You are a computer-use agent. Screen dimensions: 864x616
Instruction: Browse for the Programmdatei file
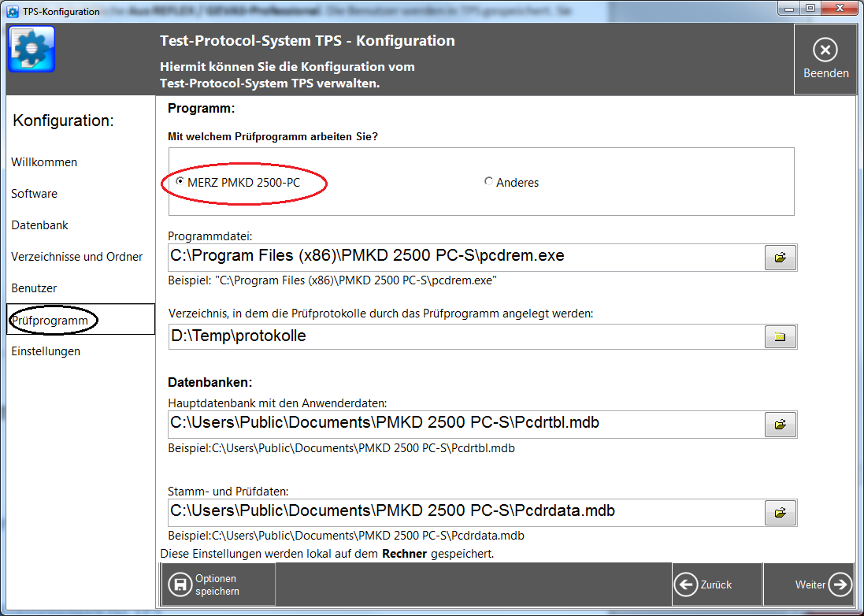coord(781,258)
